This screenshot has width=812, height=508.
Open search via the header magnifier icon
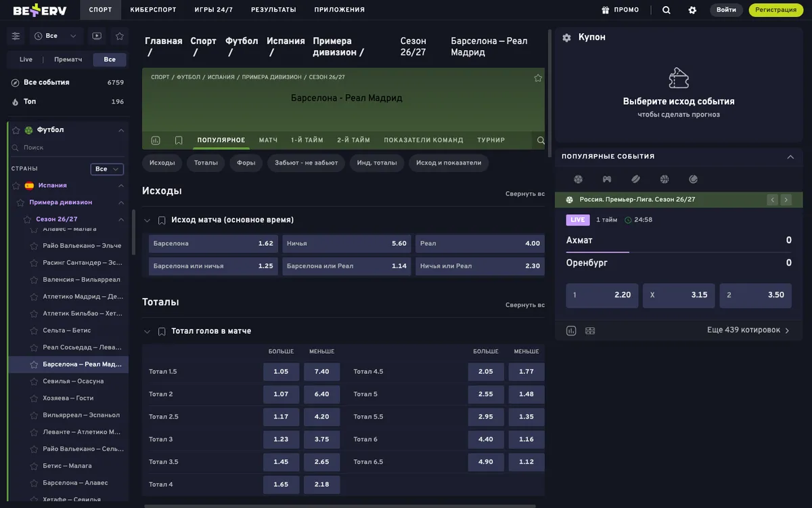point(667,10)
